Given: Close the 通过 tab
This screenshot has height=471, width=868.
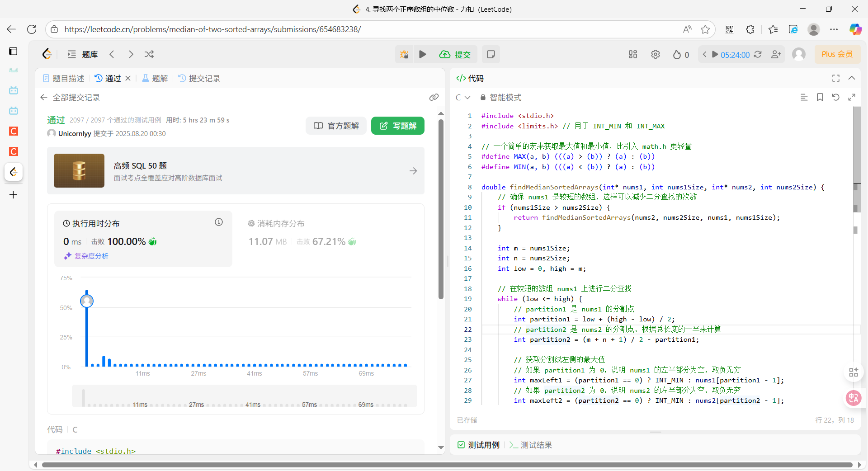Looking at the screenshot, I should [128, 78].
